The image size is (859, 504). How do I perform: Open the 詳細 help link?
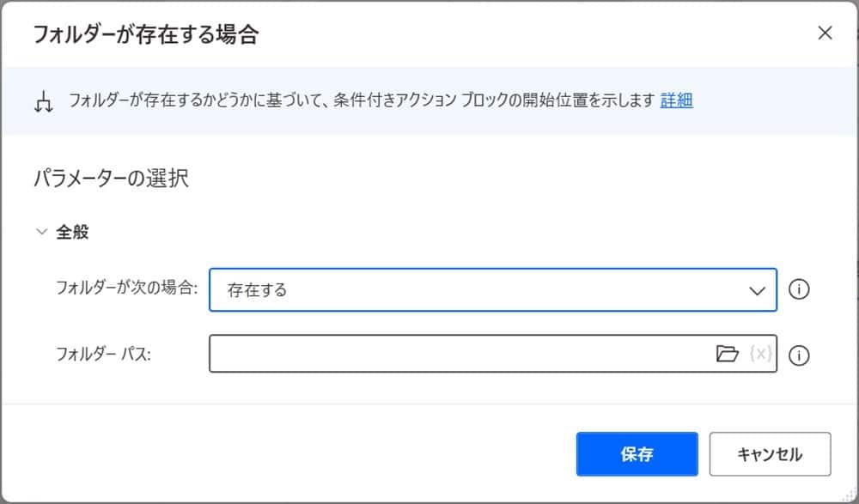click(675, 100)
